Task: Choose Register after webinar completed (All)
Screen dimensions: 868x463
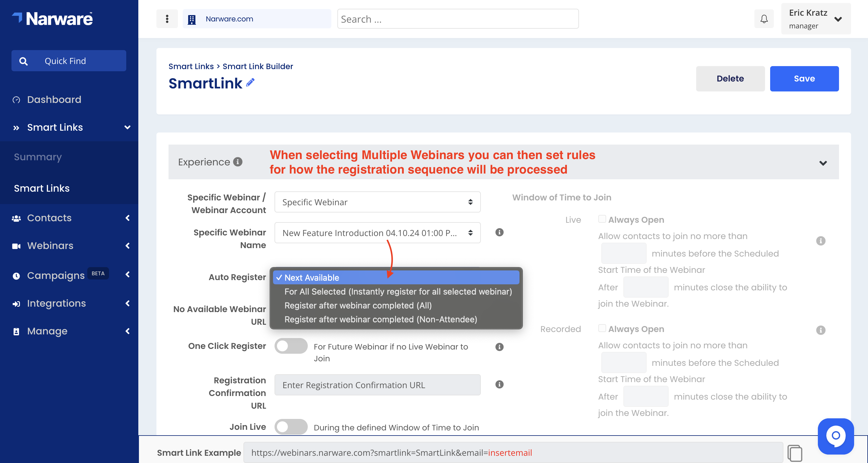Action: tap(396, 305)
